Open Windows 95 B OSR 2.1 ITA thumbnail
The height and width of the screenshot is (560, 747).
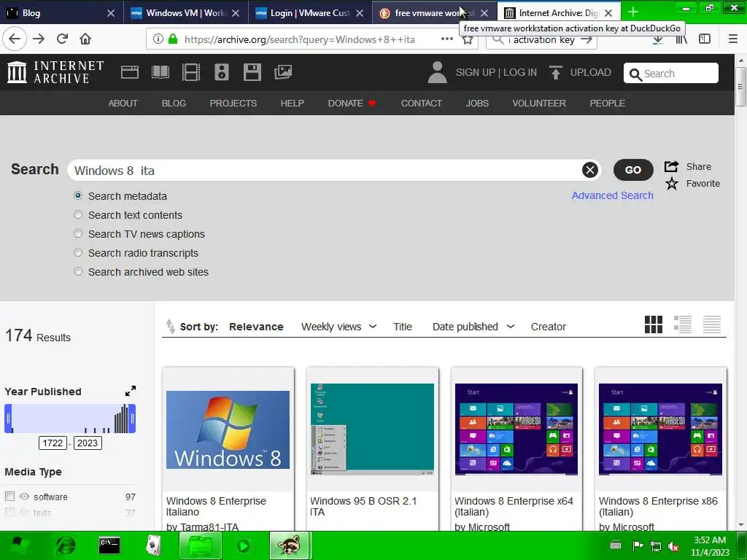click(372, 429)
